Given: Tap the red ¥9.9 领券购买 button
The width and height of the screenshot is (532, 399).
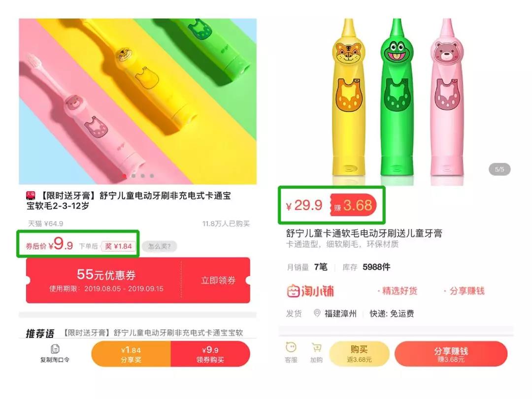Looking at the screenshot, I should [x=210, y=354].
